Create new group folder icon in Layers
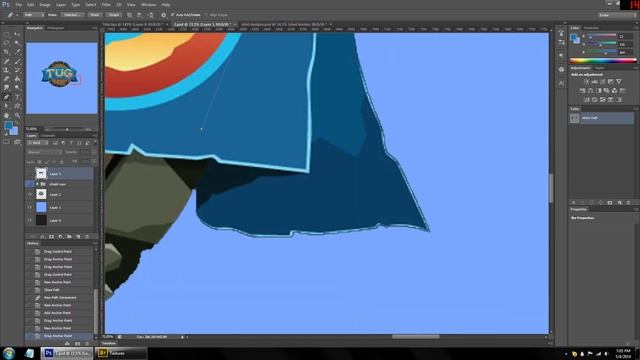Image resolution: width=640 pixels, height=360 pixels. tap(69, 236)
